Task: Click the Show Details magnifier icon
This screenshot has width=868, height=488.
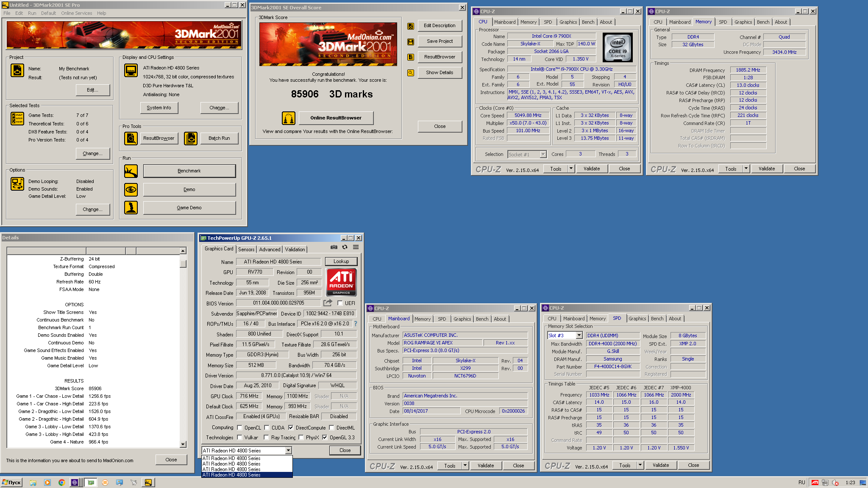Action: point(411,73)
